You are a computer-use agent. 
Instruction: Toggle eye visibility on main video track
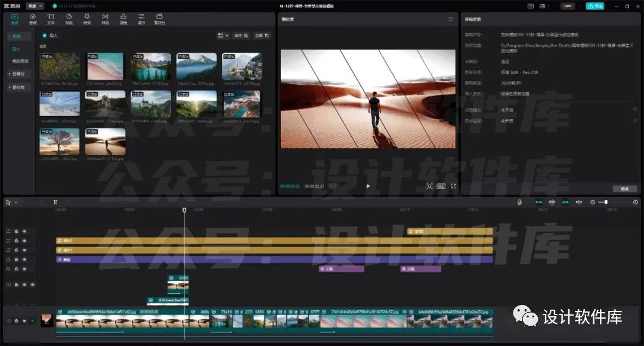[24, 320]
